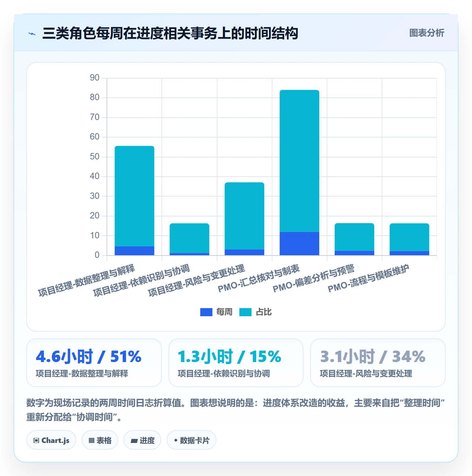Viewport: 472px width, 476px height.
Task: Select the title 三类角色每周在进度相关事务上的时间结构
Action: 170,33
